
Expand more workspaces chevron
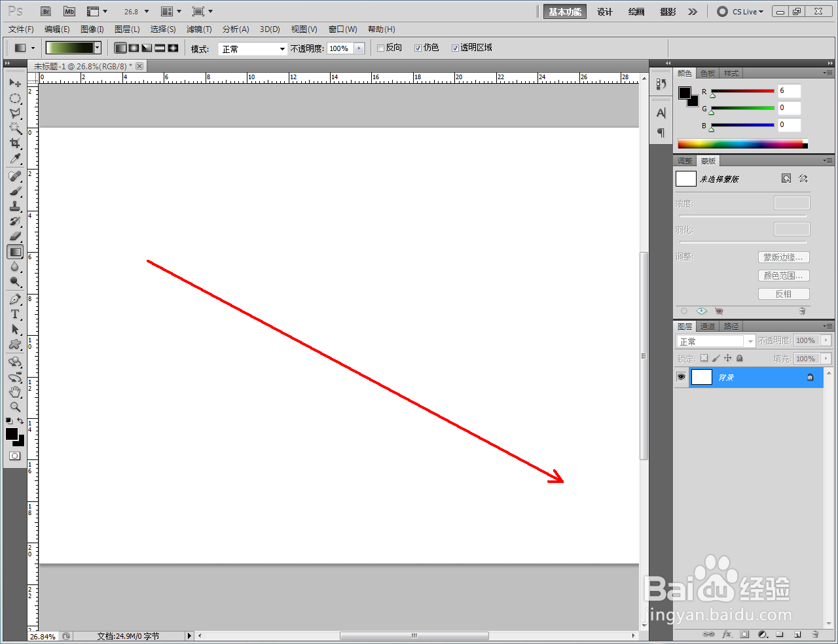coord(693,12)
